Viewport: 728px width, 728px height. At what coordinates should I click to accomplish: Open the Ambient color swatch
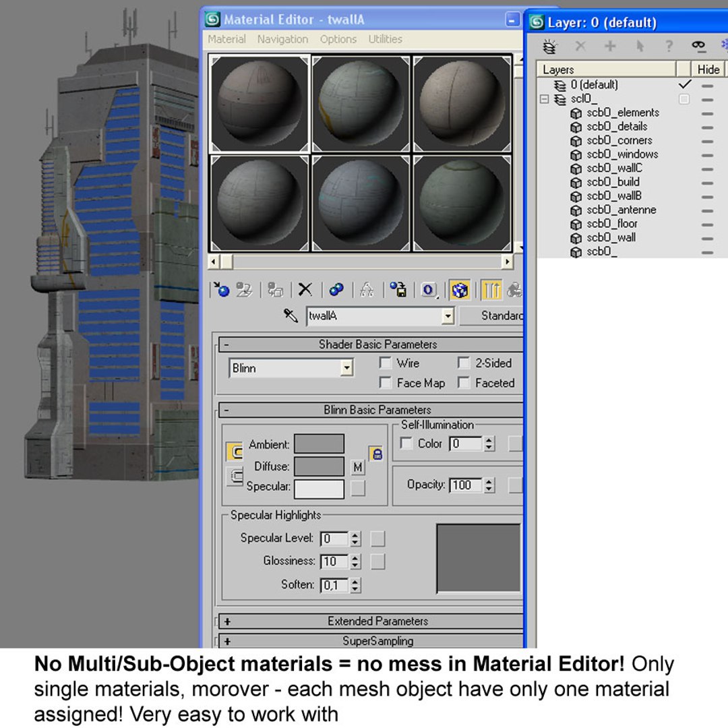(320, 444)
